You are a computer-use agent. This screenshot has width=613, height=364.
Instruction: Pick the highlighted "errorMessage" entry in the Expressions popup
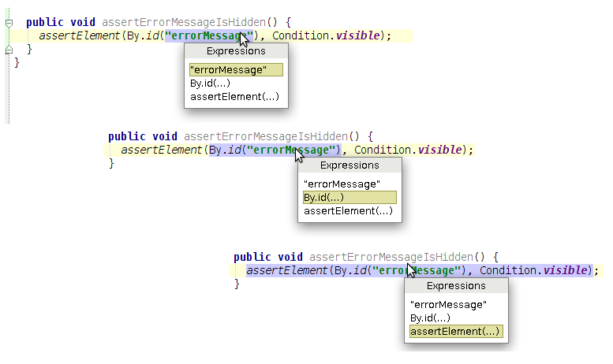point(236,70)
